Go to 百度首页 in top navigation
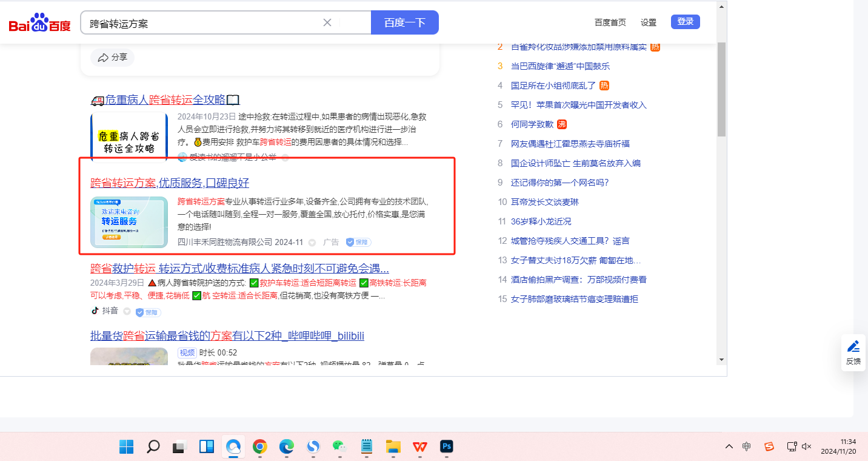Screen dimensions: 868x461 pyautogui.click(x=610, y=22)
